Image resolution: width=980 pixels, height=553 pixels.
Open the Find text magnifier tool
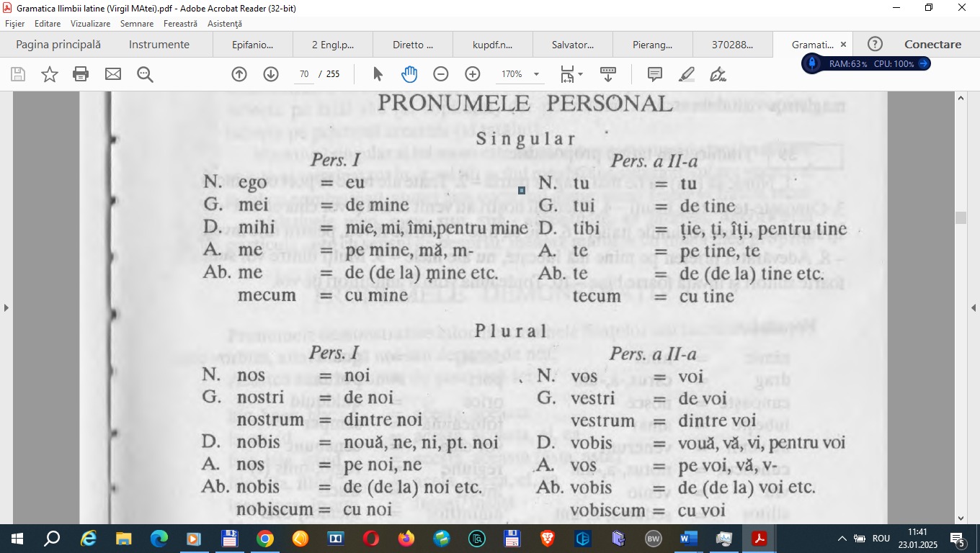tap(145, 74)
